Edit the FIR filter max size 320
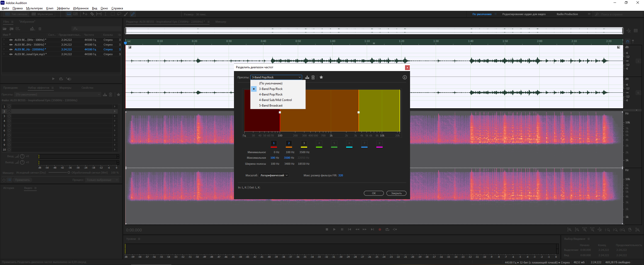This screenshot has width=644, height=265. point(341,175)
